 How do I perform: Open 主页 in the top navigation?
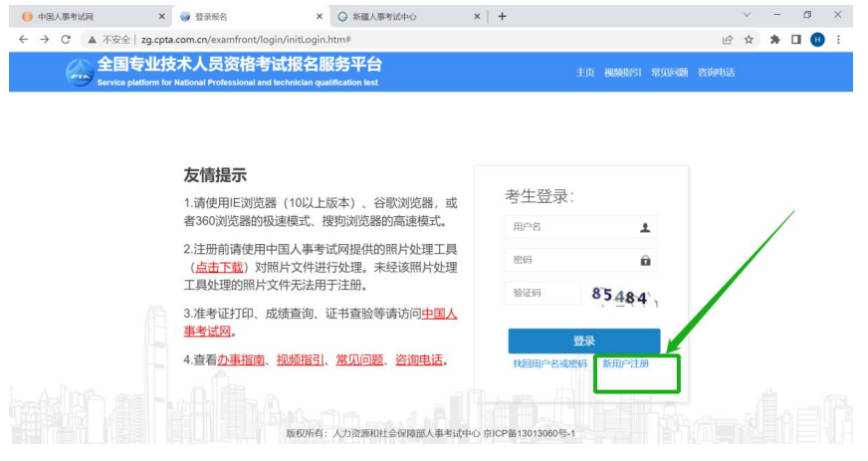[x=584, y=73]
